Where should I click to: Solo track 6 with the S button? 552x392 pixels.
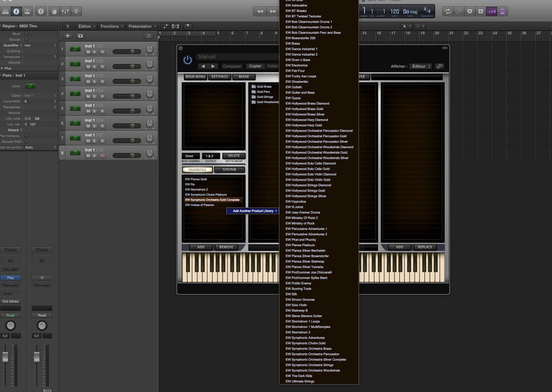[94, 126]
